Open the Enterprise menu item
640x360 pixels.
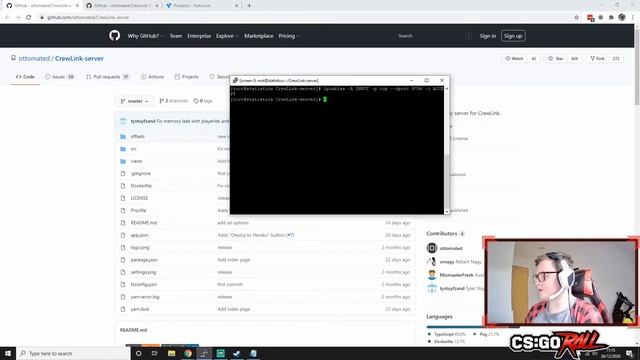pyautogui.click(x=199, y=36)
